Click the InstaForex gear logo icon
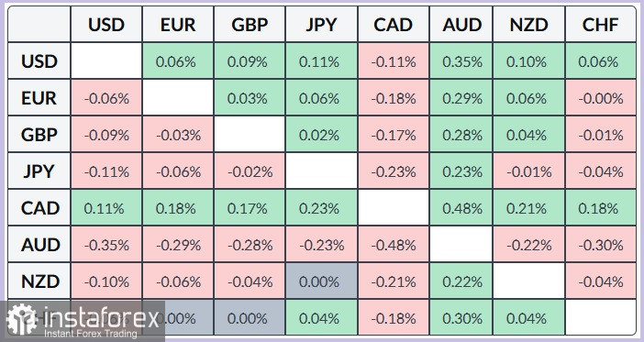Image resolution: width=644 pixels, height=342 pixels. pyautogui.click(x=21, y=319)
